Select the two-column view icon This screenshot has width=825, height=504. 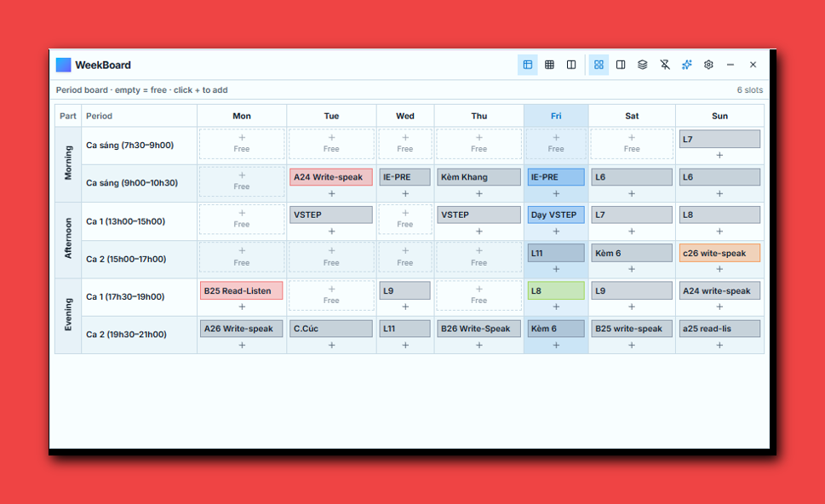pos(571,65)
